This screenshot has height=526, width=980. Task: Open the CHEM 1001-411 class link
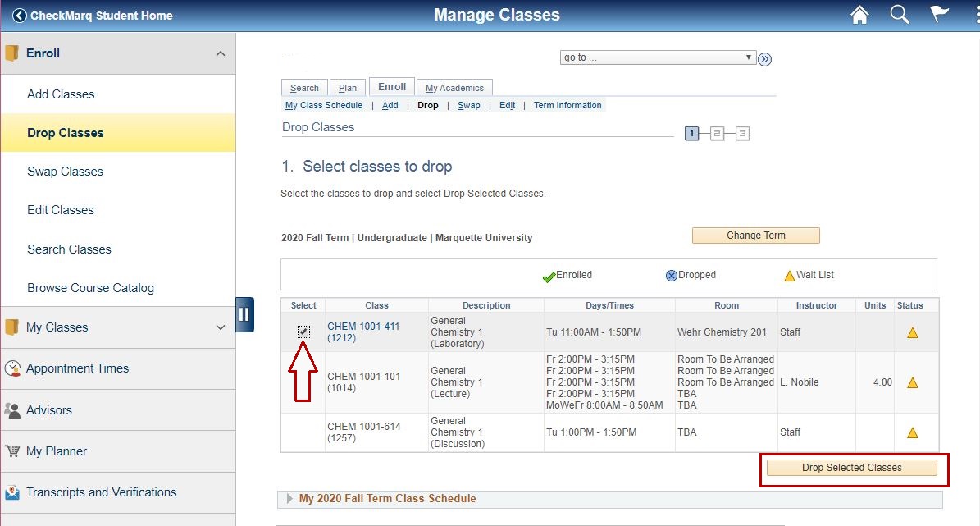click(363, 327)
